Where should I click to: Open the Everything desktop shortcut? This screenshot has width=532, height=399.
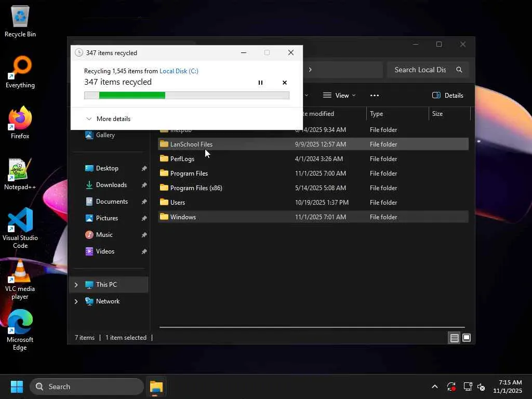tap(20, 72)
